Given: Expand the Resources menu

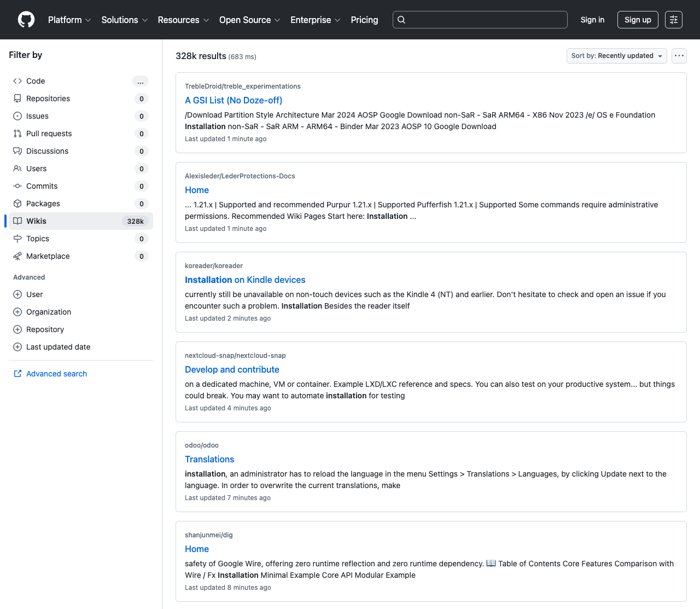Looking at the screenshot, I should point(183,20).
